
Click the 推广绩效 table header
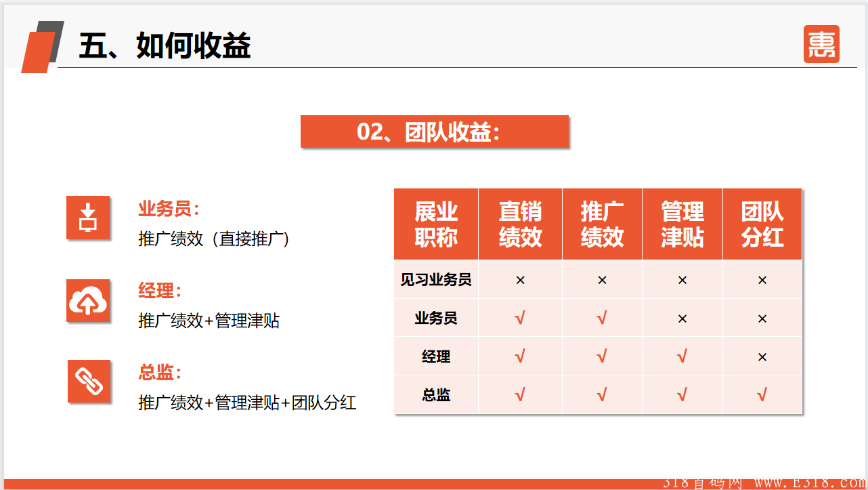[602, 224]
